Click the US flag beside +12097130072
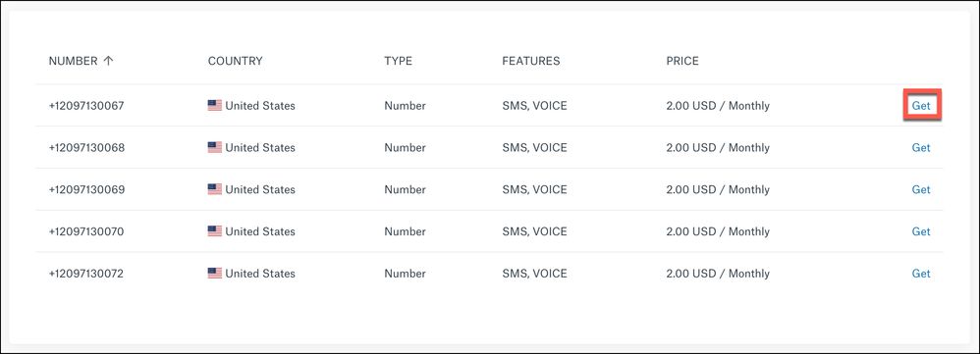Screen dimensions: 980x354 (214, 273)
